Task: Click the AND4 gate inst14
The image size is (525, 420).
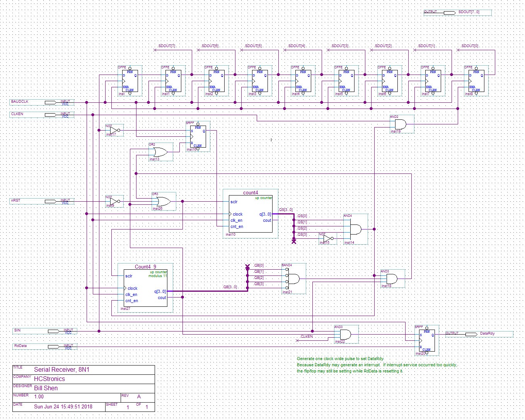Action: point(355,230)
